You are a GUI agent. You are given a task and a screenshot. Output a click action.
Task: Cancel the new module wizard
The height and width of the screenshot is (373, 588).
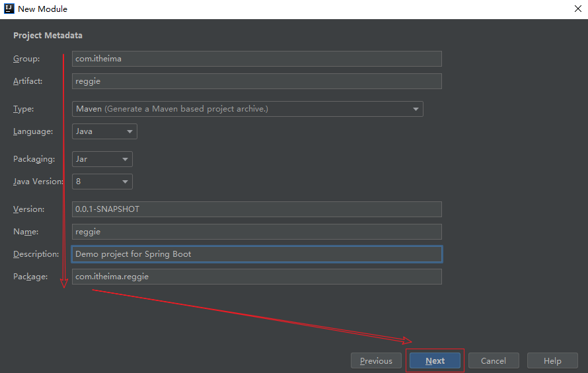click(494, 361)
